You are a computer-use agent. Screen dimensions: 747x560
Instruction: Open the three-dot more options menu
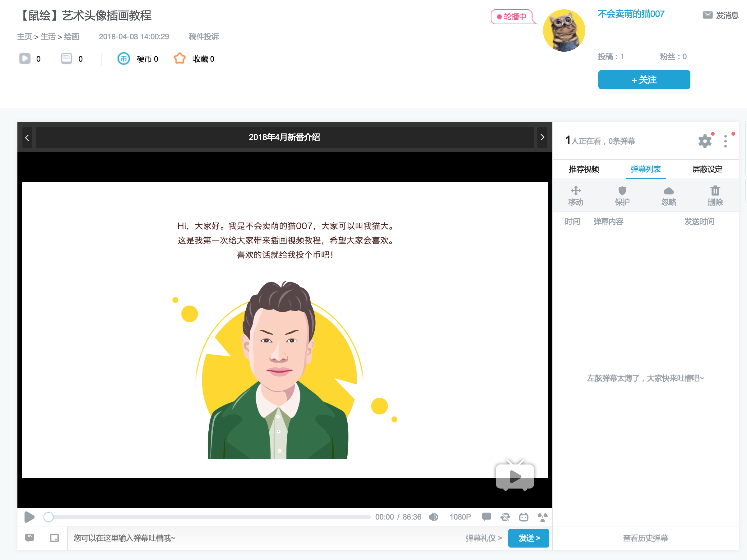[725, 141]
